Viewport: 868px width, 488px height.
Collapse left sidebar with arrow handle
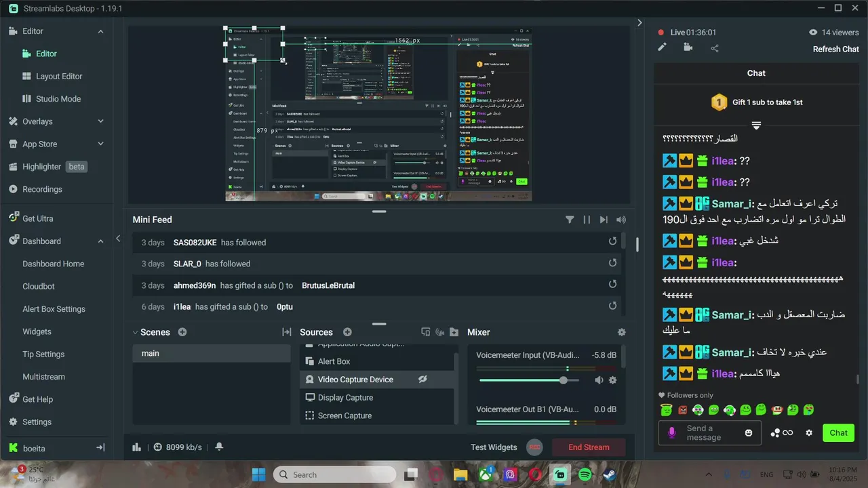pyautogui.click(x=118, y=239)
